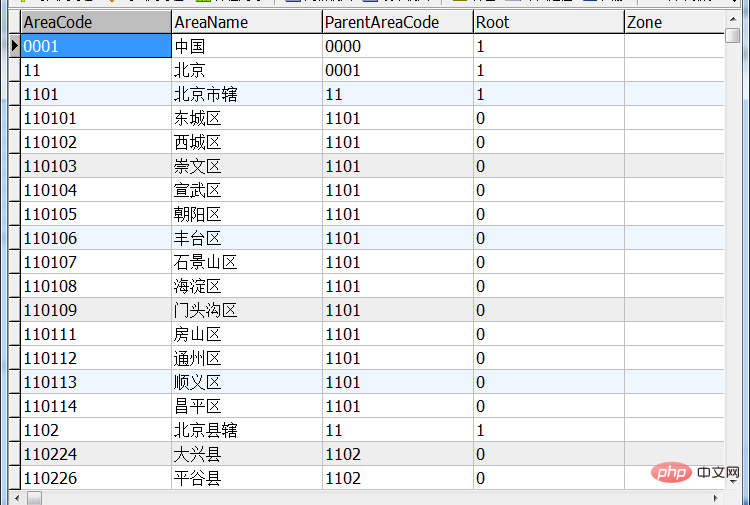Viewport: 750px width, 505px height.
Task: Select the Zone column header
Action: (674, 22)
